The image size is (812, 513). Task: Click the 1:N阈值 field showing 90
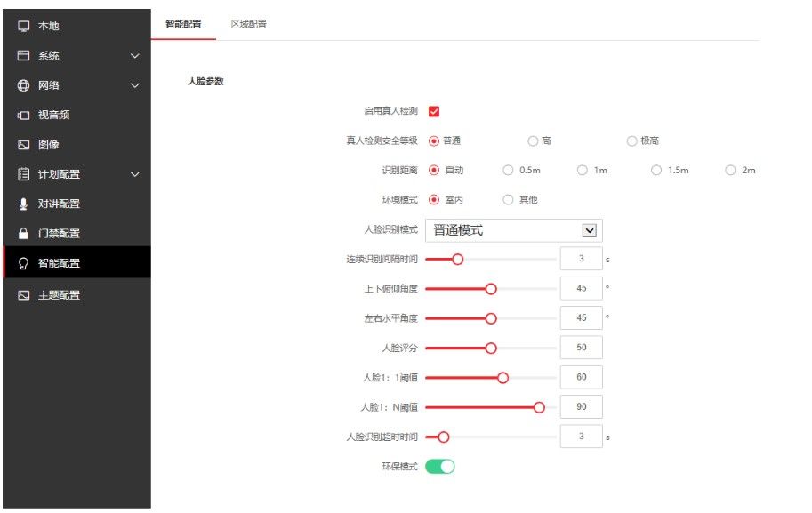click(581, 407)
